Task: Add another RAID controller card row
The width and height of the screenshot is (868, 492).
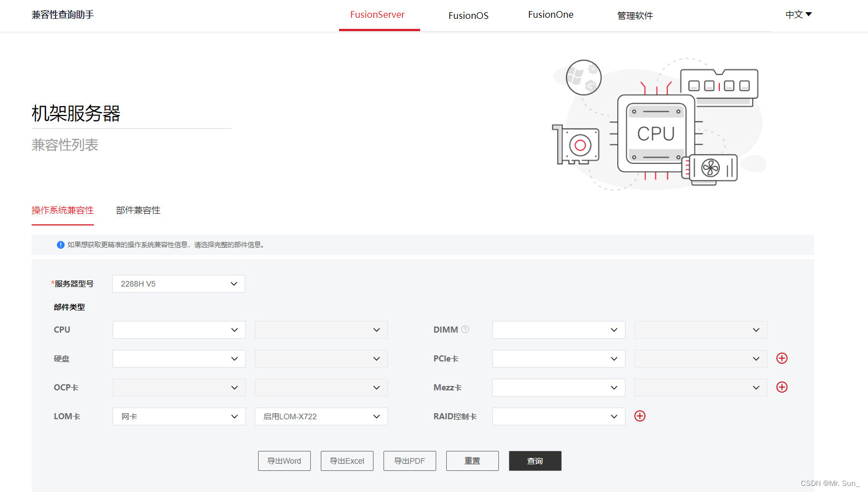Action: click(x=640, y=416)
